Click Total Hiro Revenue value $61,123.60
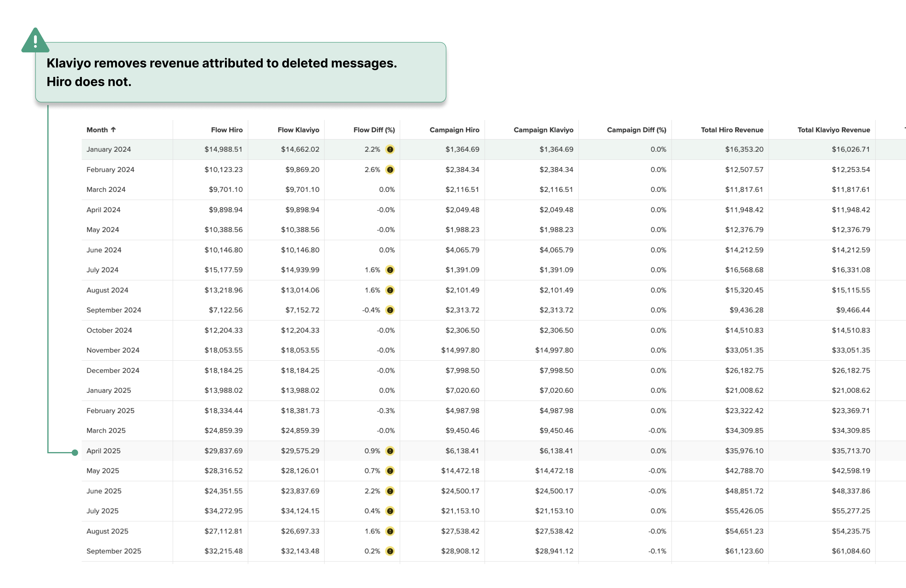 point(744,551)
